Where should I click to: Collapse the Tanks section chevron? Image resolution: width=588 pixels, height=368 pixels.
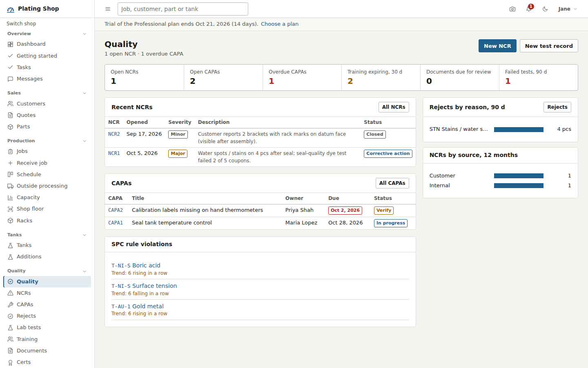coord(85,235)
